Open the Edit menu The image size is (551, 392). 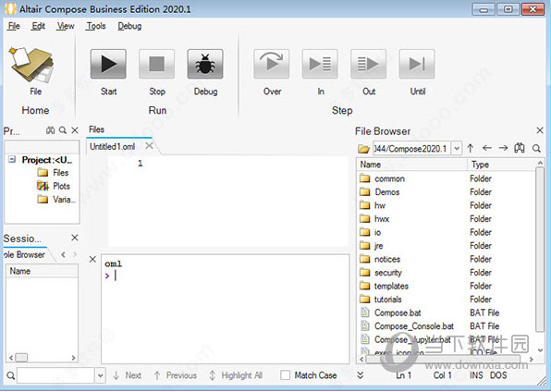[38, 26]
